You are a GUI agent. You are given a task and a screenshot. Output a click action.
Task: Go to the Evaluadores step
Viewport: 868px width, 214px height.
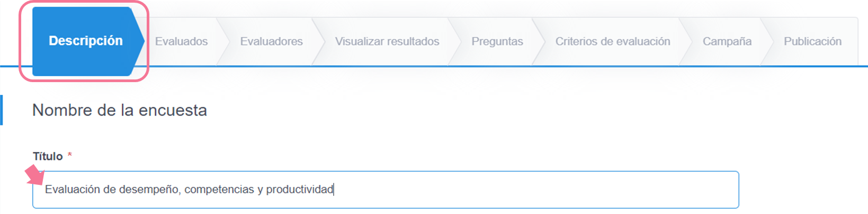tap(271, 41)
